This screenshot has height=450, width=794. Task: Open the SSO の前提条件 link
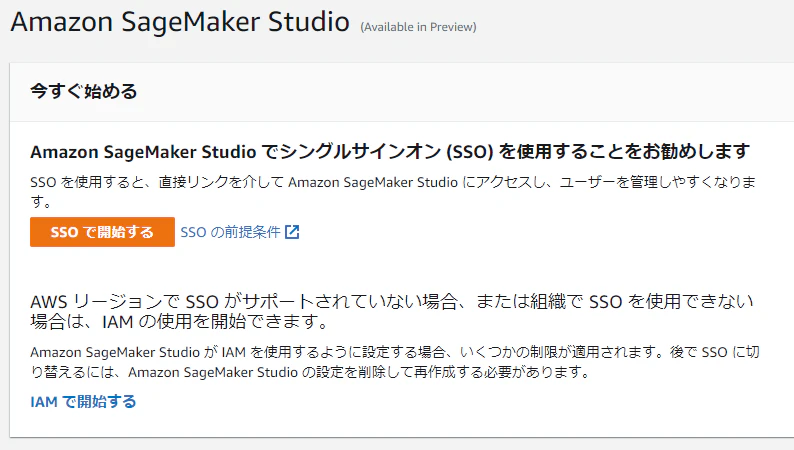tap(230, 232)
